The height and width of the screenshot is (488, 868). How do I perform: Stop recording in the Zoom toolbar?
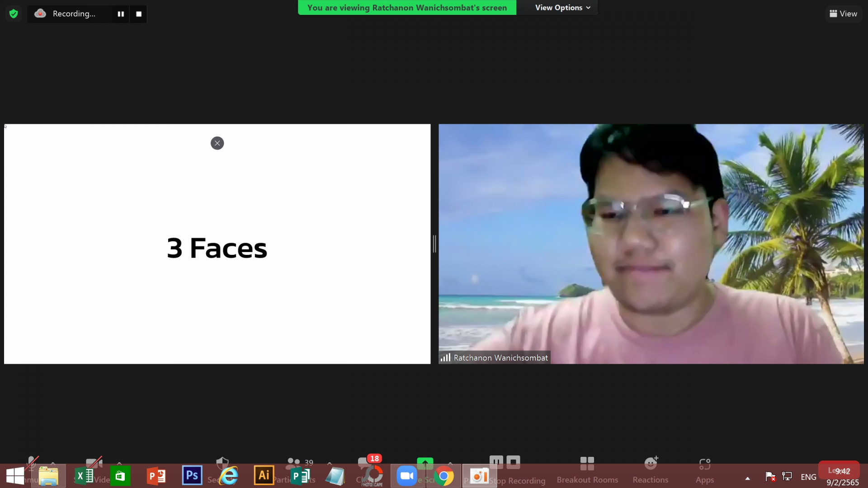tap(513, 462)
